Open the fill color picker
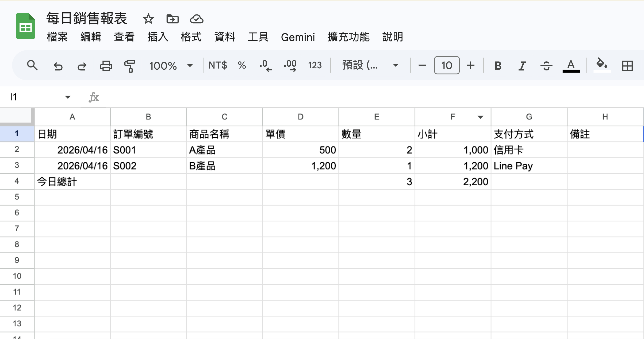This screenshot has height=339, width=644. pos(601,65)
